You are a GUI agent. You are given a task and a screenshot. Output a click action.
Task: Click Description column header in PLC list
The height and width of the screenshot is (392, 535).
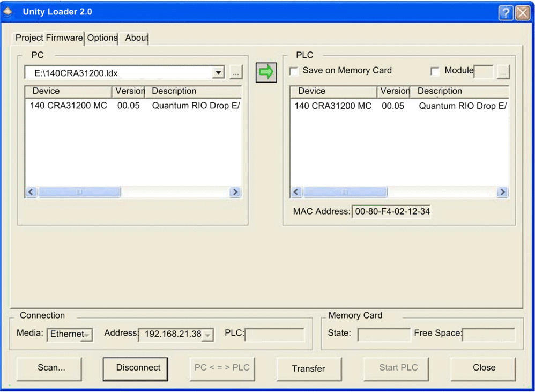[x=459, y=92]
